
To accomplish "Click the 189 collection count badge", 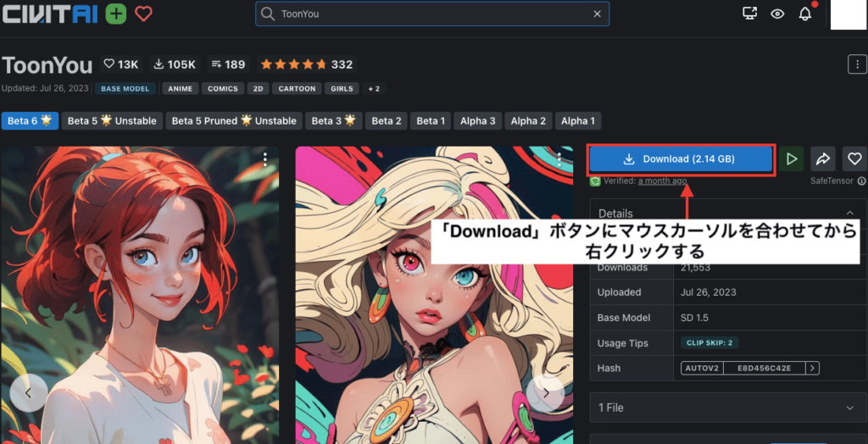I will click(228, 64).
